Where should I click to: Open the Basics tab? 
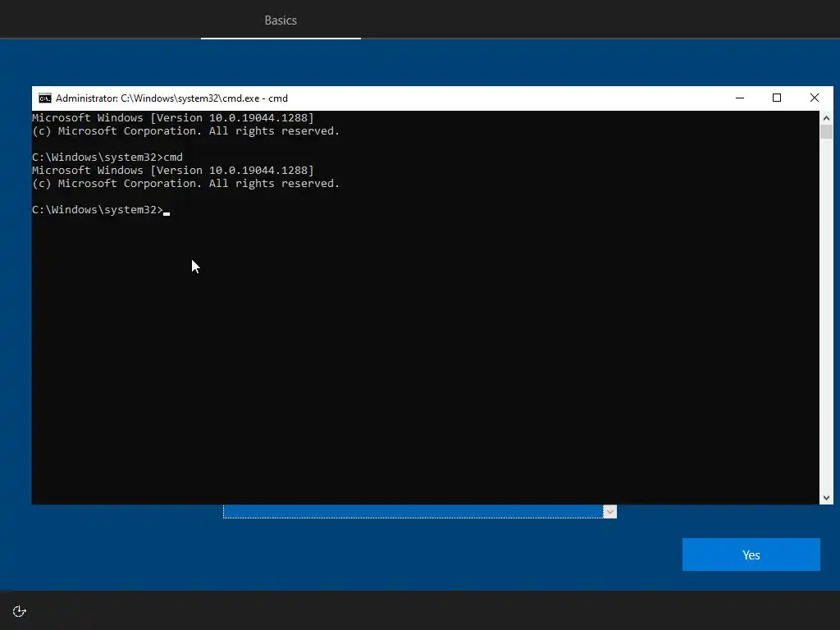281,21
